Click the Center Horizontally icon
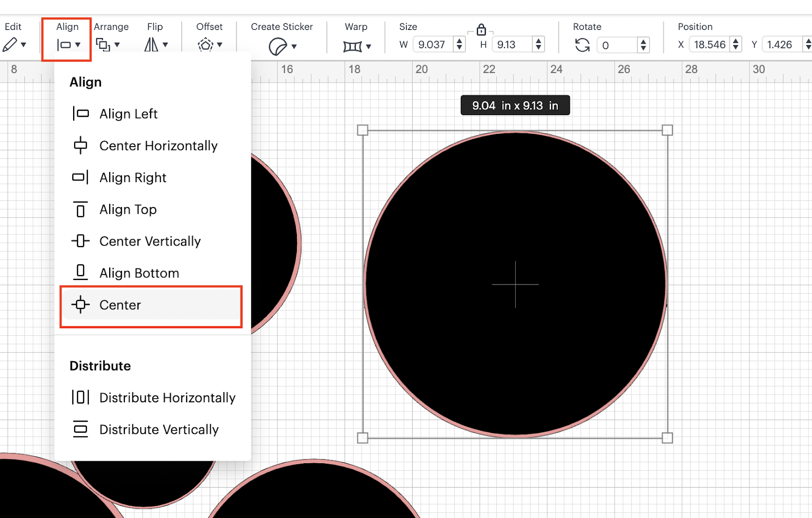The image size is (812, 518). point(80,146)
